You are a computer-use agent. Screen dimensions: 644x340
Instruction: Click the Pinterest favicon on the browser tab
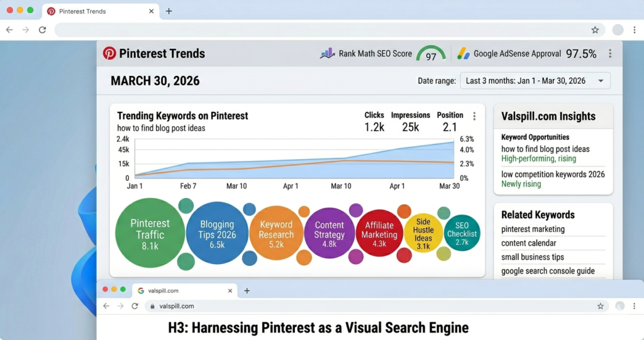pyautogui.click(x=52, y=11)
